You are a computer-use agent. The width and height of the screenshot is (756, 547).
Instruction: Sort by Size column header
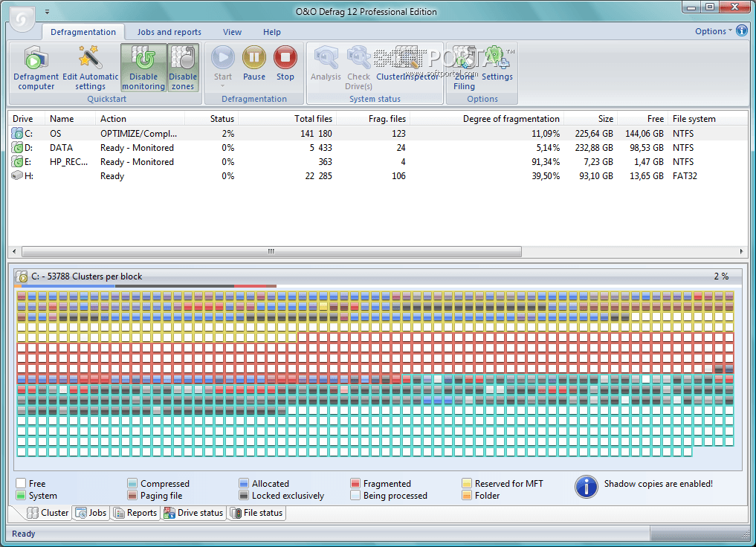pos(591,119)
